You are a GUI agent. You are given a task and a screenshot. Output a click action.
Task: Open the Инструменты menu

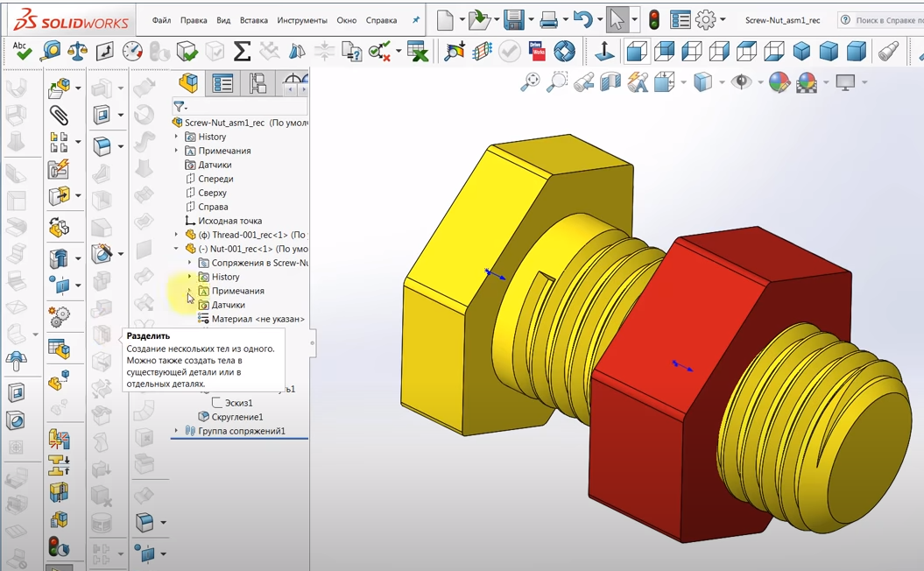pos(302,20)
